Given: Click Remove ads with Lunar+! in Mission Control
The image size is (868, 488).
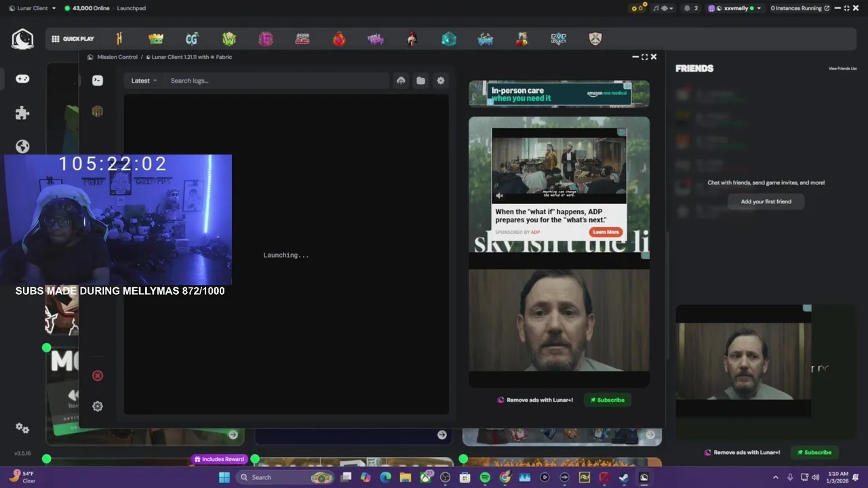Looking at the screenshot, I should 535,400.
